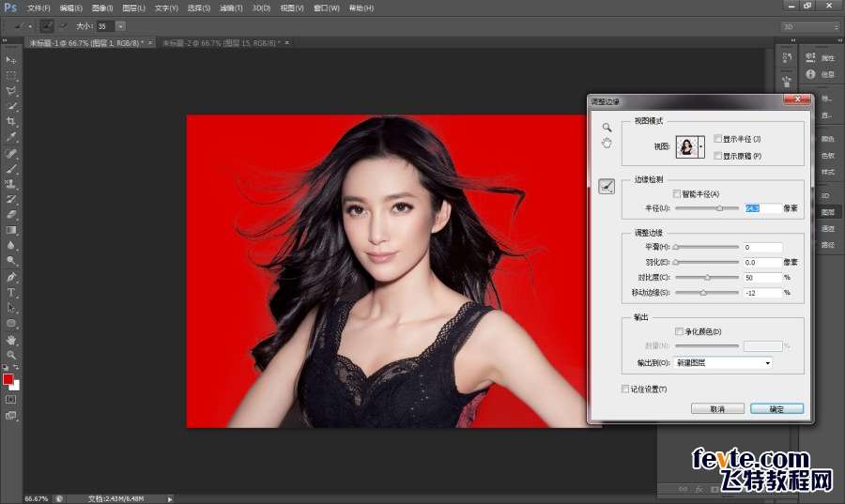Select the Gradient tool

10,230
